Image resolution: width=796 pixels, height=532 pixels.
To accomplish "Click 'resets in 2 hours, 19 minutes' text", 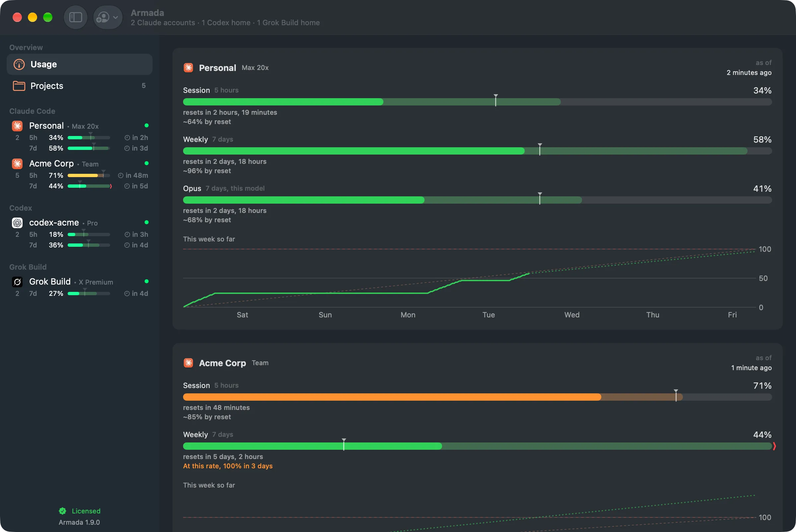I will [x=230, y=112].
